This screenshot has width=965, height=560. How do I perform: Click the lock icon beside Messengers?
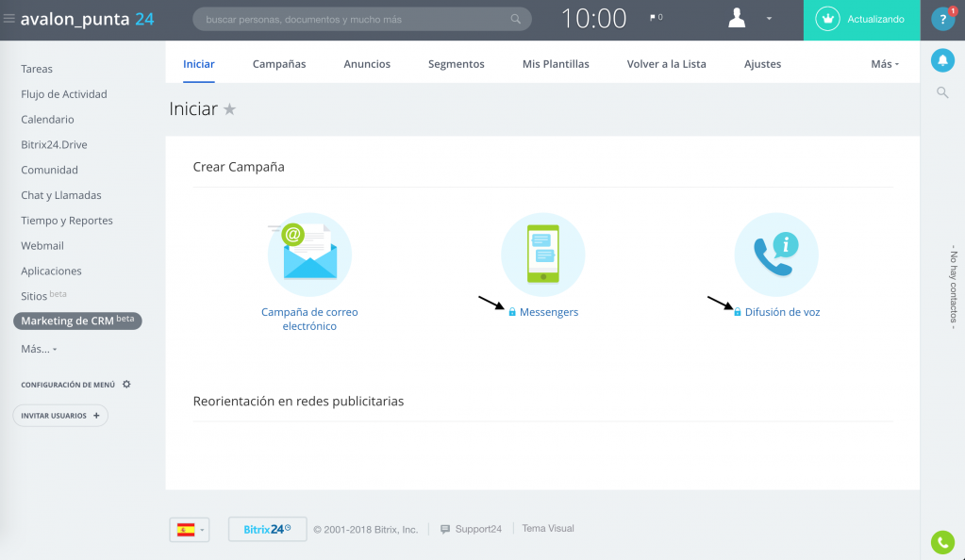pyautogui.click(x=512, y=312)
